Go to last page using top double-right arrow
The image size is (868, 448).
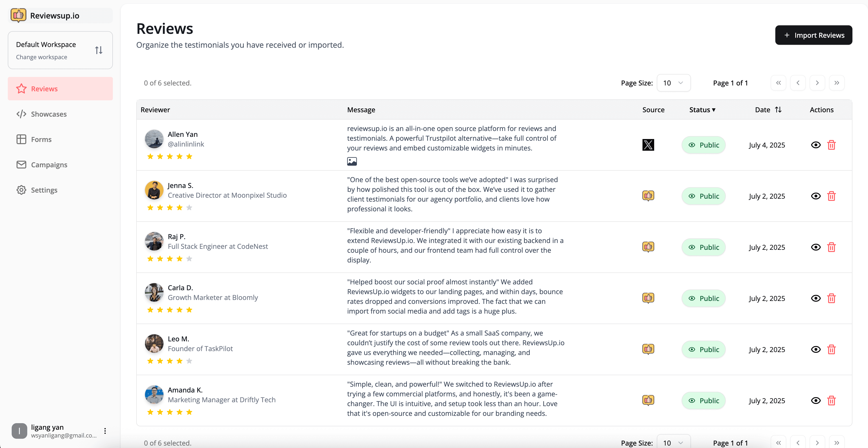(x=837, y=83)
